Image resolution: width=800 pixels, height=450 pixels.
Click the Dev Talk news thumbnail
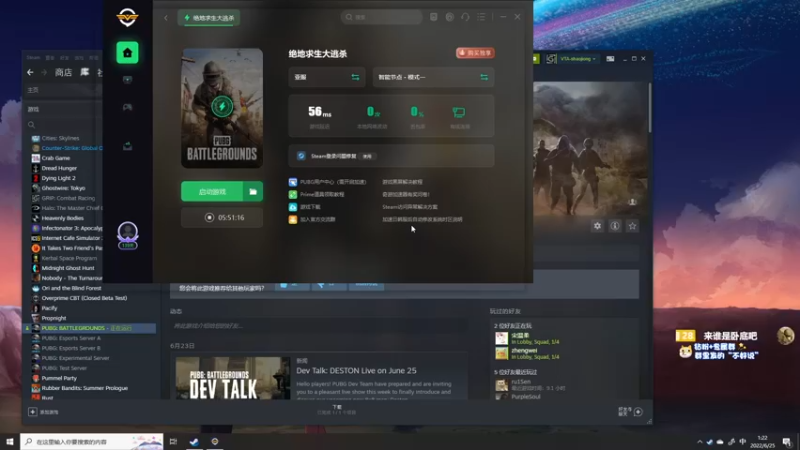[x=233, y=378]
